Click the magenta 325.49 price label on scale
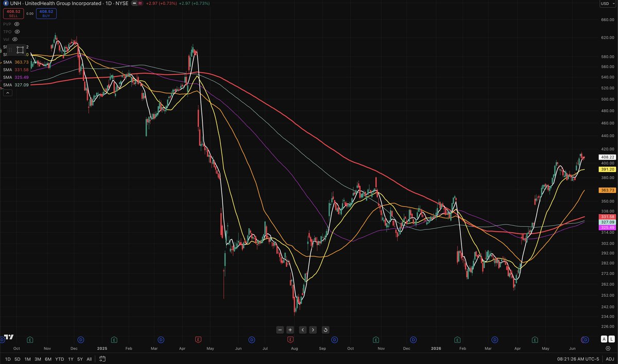 (607, 227)
